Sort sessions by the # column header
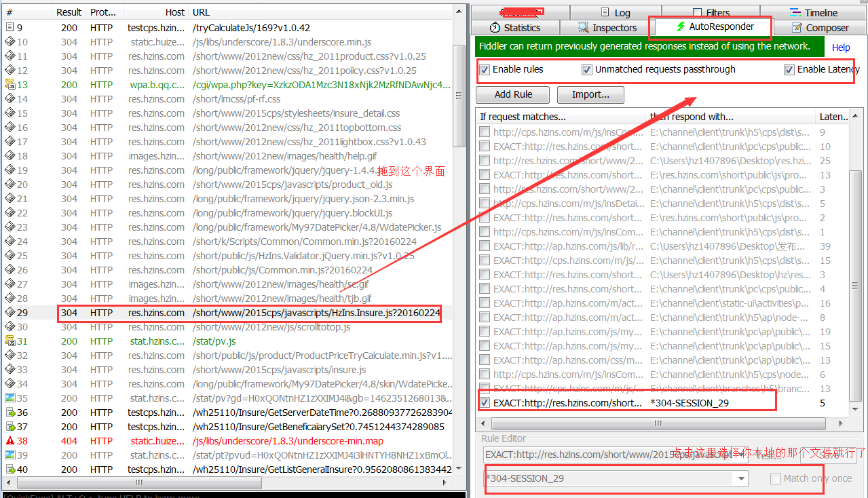The image size is (868, 498). [27, 12]
